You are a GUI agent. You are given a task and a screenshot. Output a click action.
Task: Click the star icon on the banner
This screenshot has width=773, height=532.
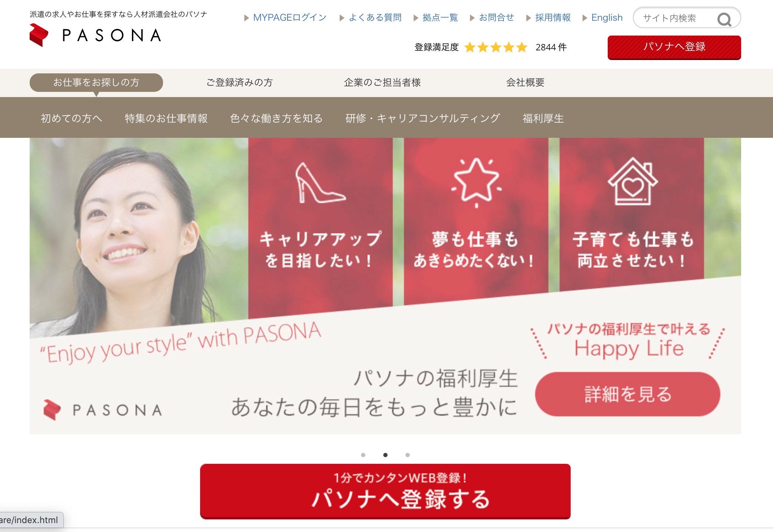(476, 182)
